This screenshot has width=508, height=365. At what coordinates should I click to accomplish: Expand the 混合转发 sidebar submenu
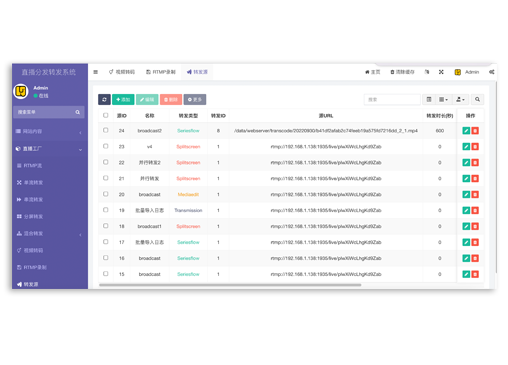[x=49, y=234]
